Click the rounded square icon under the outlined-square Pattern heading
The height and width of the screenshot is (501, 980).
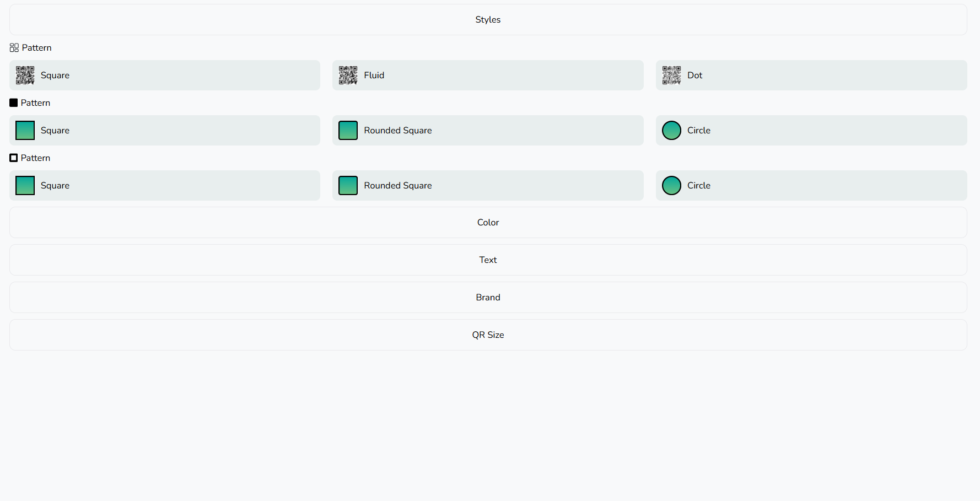click(348, 186)
